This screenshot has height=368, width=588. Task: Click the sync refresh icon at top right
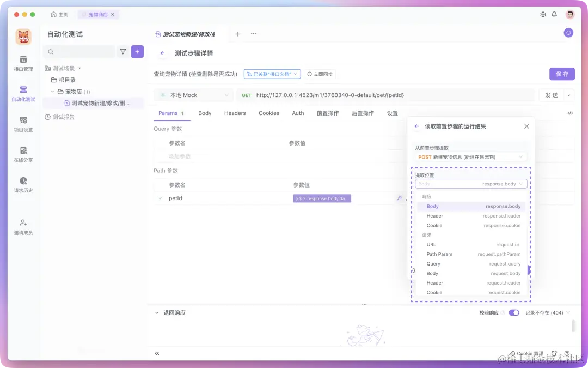tap(568, 33)
